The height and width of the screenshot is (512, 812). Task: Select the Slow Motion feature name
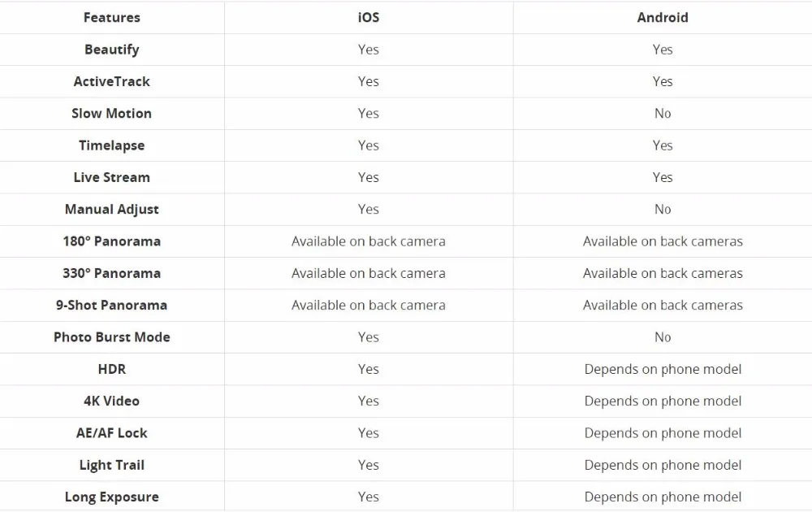(112, 114)
